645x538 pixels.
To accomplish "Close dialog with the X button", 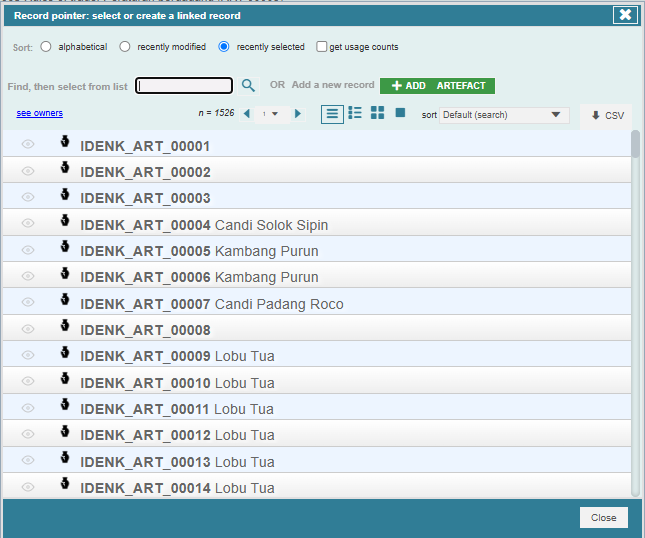I will (x=625, y=15).
